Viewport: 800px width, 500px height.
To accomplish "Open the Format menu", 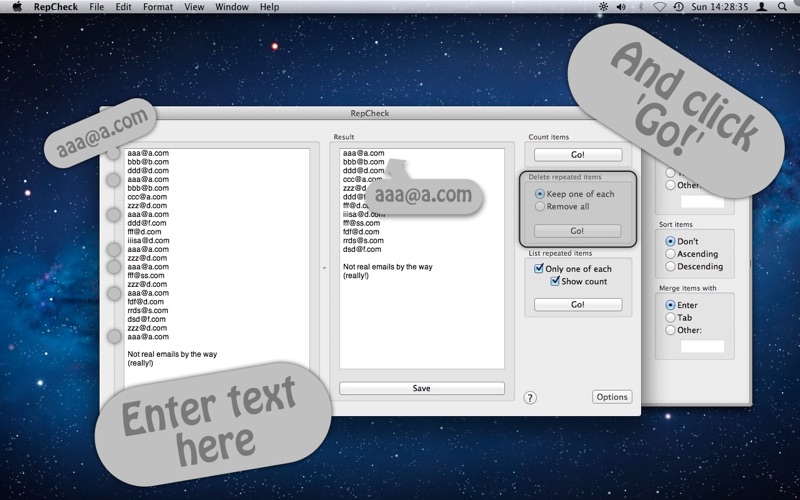I will [158, 7].
